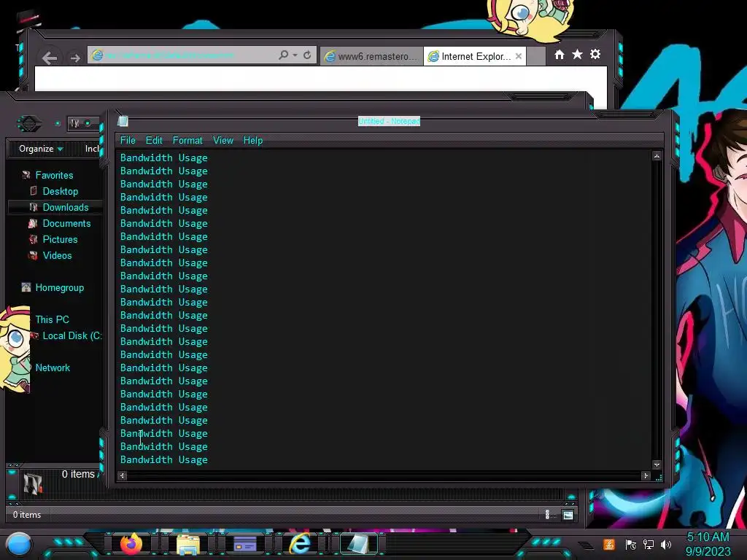Switch to the www6.remastero tab
747x560 pixels.
tap(371, 56)
